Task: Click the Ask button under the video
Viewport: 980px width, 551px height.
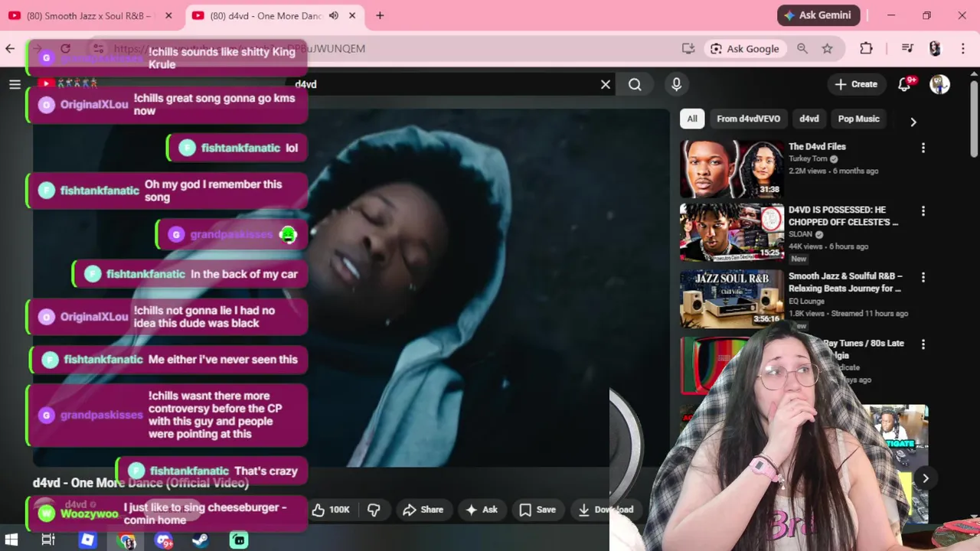Action: tap(481, 510)
